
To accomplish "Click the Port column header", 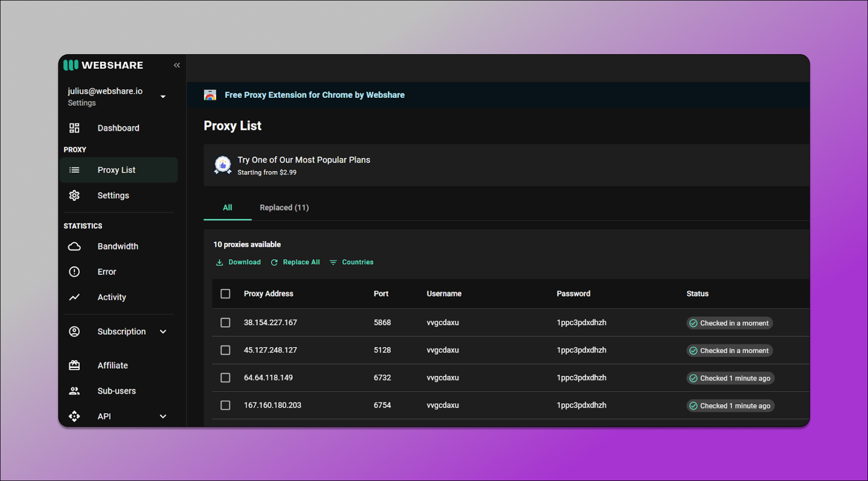I will tap(381, 294).
